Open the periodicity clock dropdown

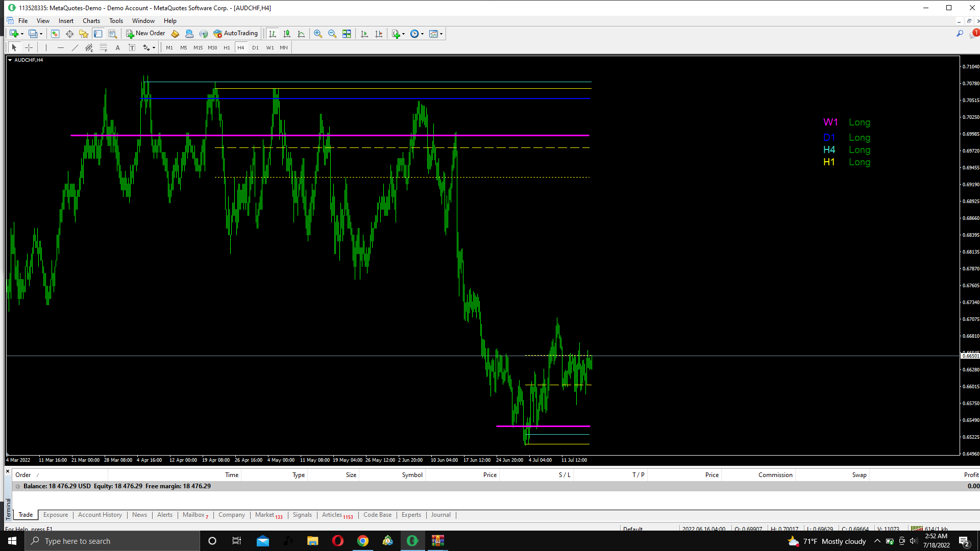pos(422,34)
